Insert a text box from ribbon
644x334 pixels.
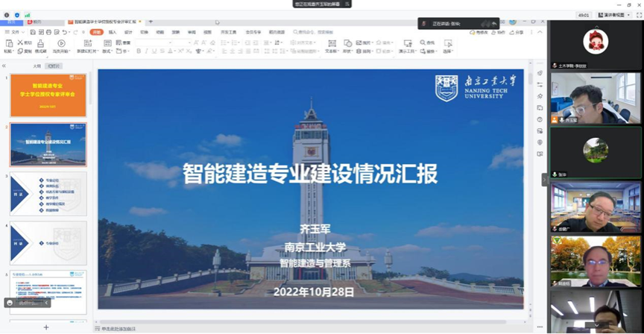[x=332, y=45]
